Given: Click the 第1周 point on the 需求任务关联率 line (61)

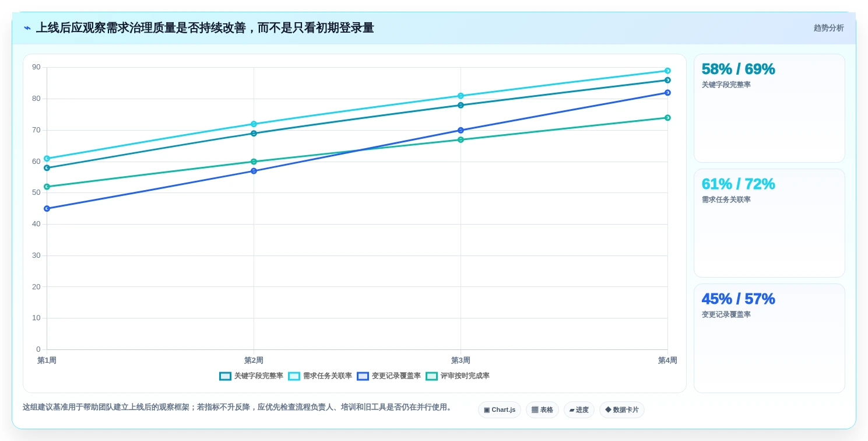Looking at the screenshot, I should pyautogui.click(x=47, y=159).
